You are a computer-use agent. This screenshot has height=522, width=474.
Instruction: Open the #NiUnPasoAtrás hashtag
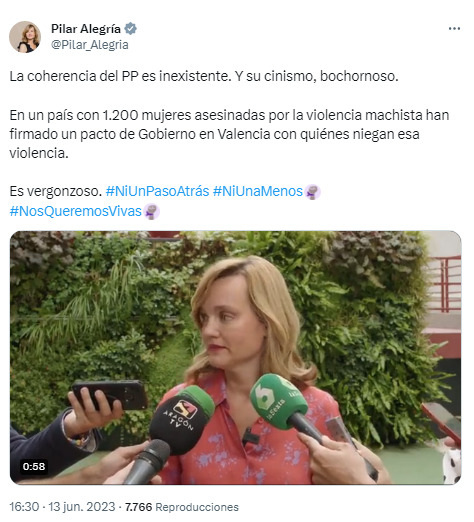(157, 192)
